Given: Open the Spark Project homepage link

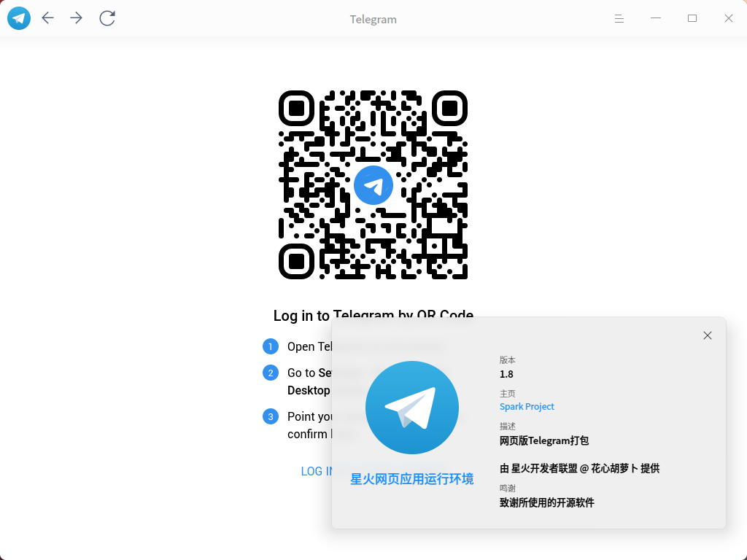Looking at the screenshot, I should [527, 406].
